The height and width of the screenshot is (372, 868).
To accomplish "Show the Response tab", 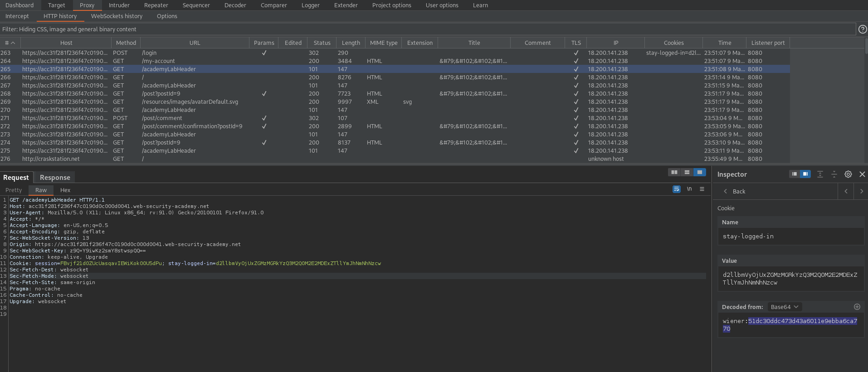I will point(55,177).
